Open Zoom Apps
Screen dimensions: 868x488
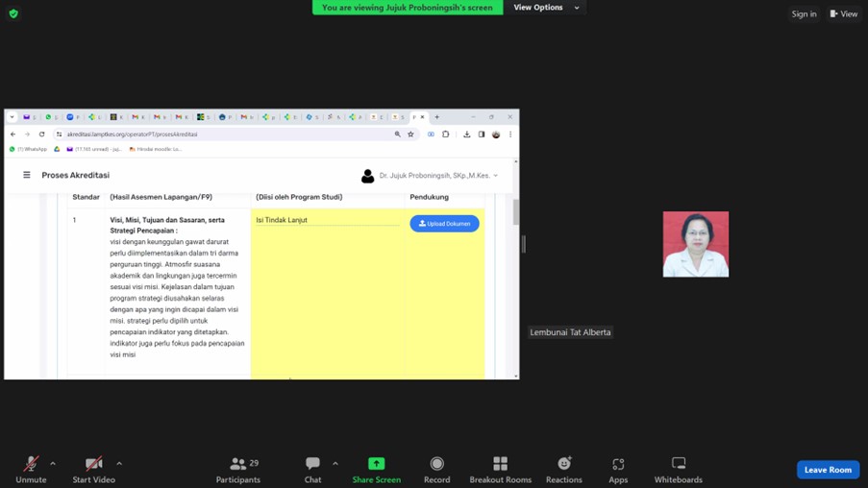[x=618, y=470]
